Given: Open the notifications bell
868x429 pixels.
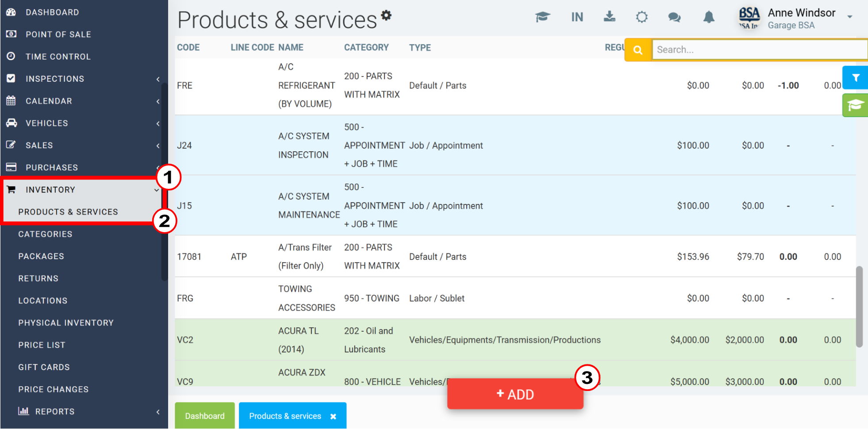Looking at the screenshot, I should (709, 17).
